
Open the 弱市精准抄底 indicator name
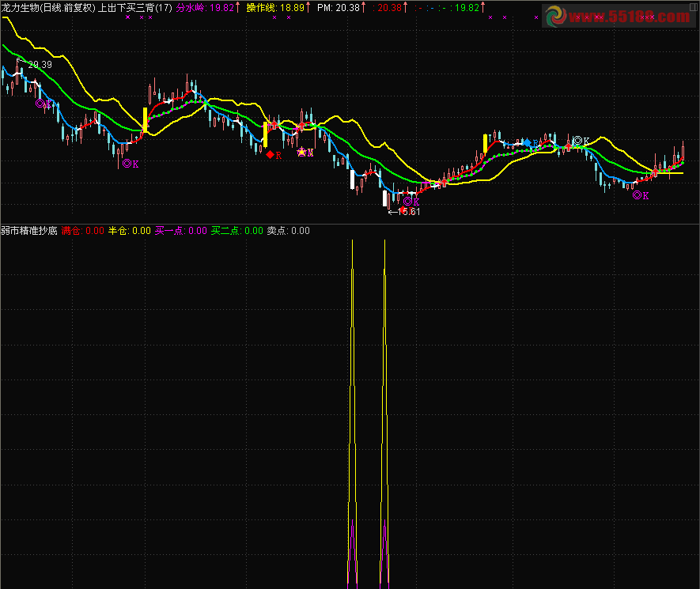[29, 231]
